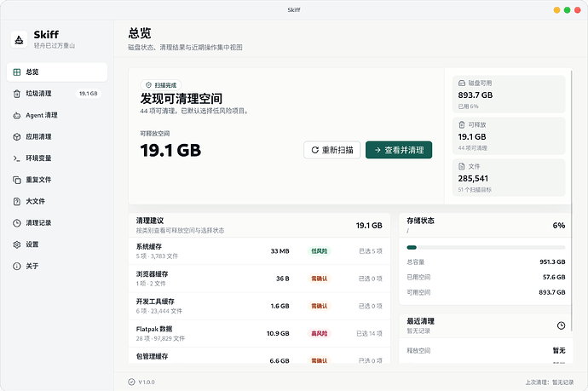Open the 可释放 19.1 GB card
Image resolution: width=588 pixels, height=391 pixels.
509,135
